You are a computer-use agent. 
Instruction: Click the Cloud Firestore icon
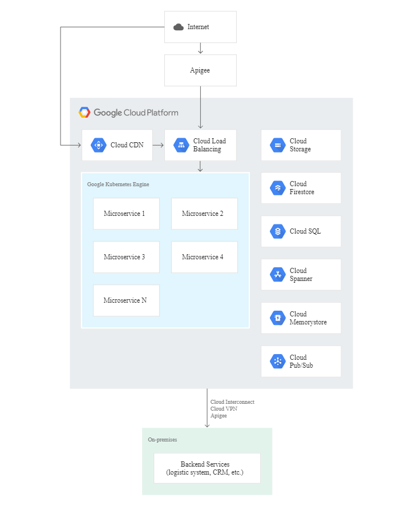coord(278,188)
